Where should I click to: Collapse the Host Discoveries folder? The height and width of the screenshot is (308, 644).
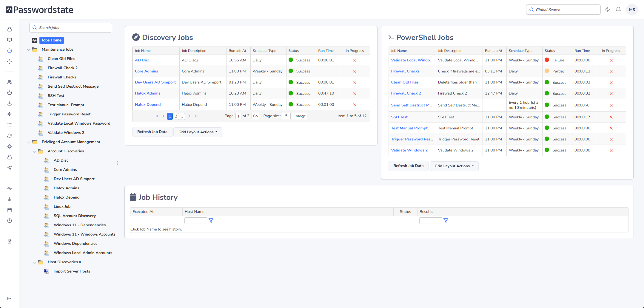(x=35, y=262)
